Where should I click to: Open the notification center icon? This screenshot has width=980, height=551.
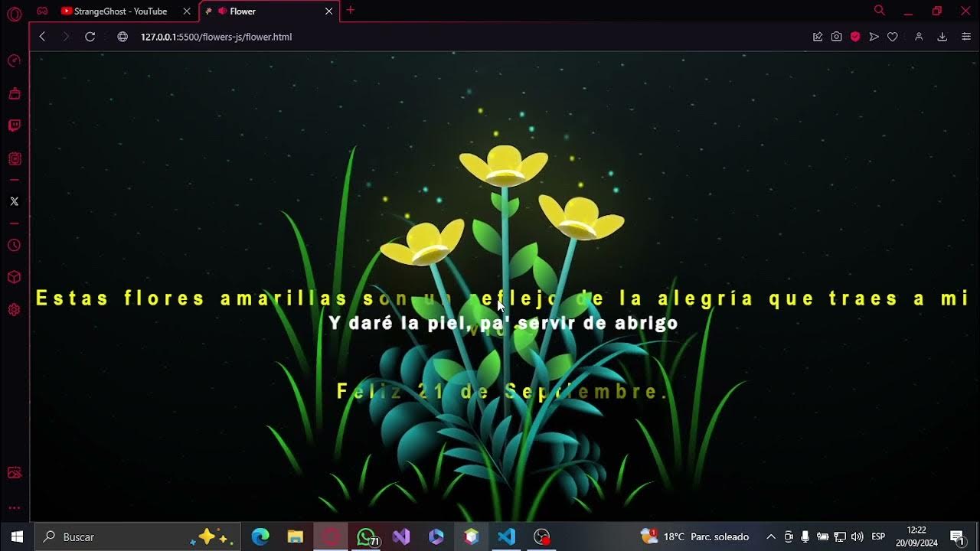[x=957, y=536]
